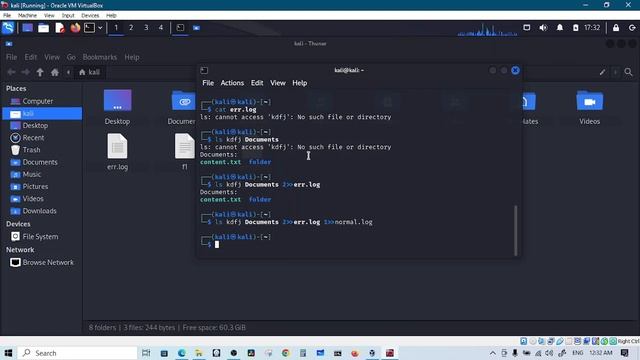The height and width of the screenshot is (360, 640).
Task: Select Recent in Places sidebar
Action: (33, 138)
